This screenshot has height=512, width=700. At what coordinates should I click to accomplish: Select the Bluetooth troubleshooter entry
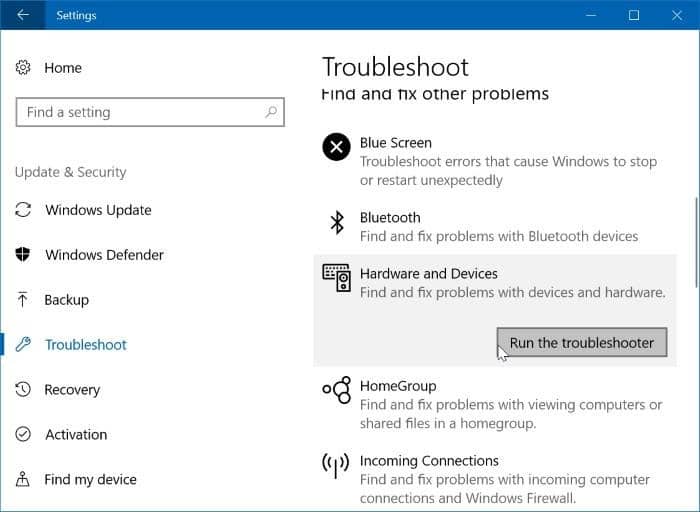click(495, 227)
